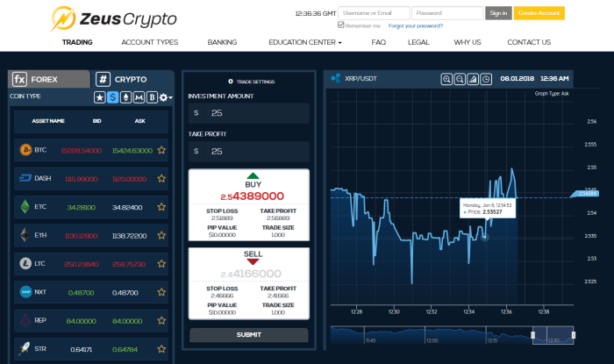Click the Create Account button
614x364 pixels.
[x=539, y=13]
